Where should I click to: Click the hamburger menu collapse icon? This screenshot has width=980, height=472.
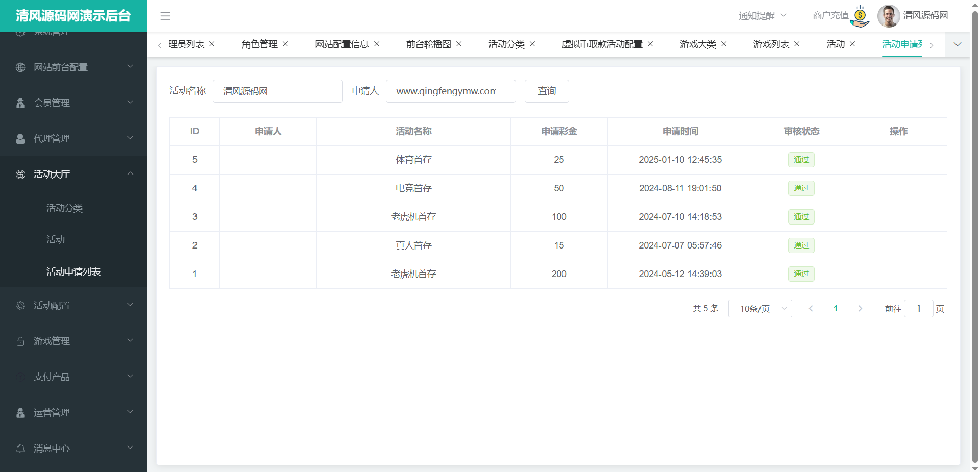[x=165, y=16]
